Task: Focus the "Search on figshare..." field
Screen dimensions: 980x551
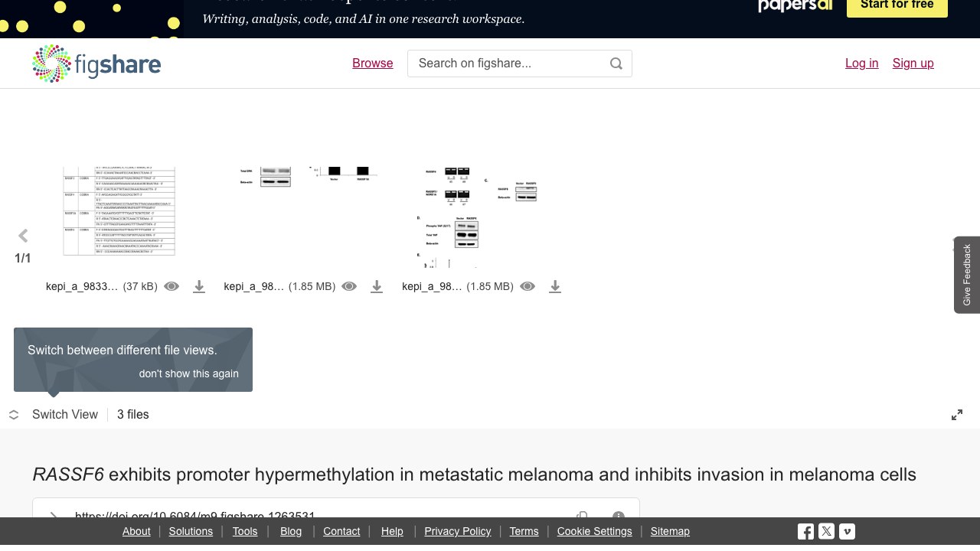Action: pyautogui.click(x=520, y=64)
